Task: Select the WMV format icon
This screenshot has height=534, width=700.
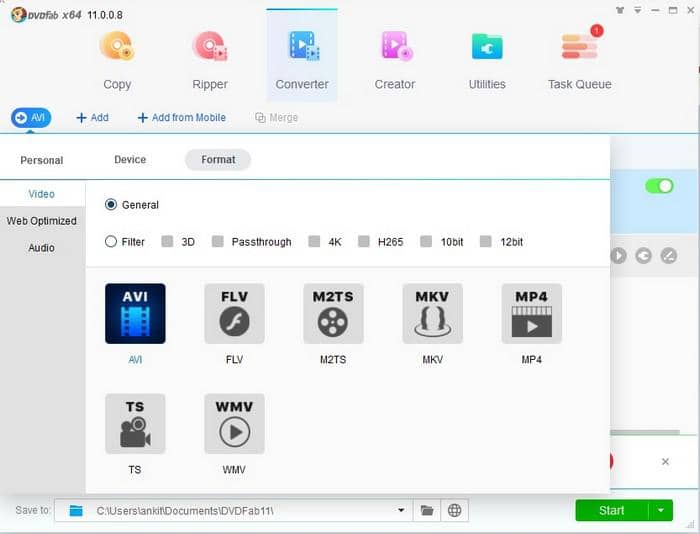Action: [234, 424]
